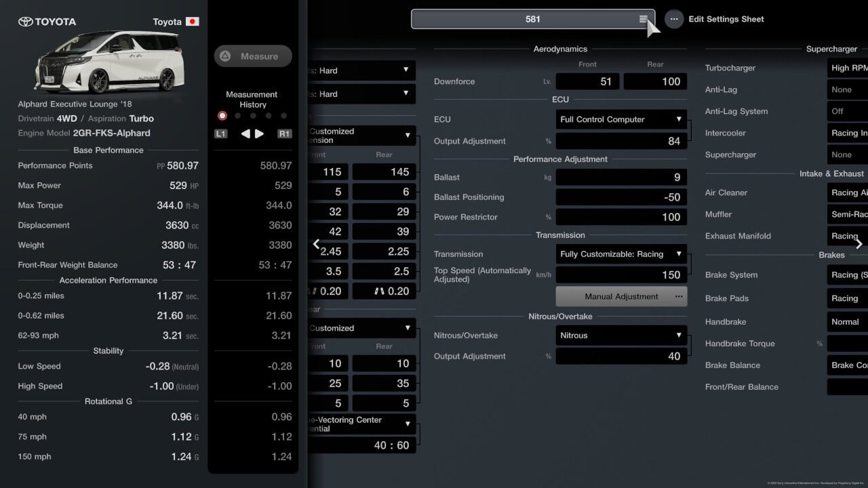
Task: Open the Customized suspension dropdown
Action: click(362, 136)
